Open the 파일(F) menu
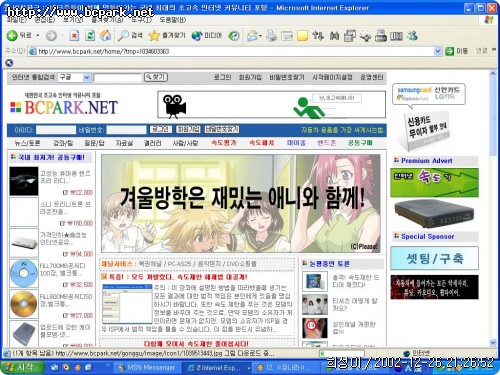The height and width of the screenshot is (375, 500). click(16, 20)
